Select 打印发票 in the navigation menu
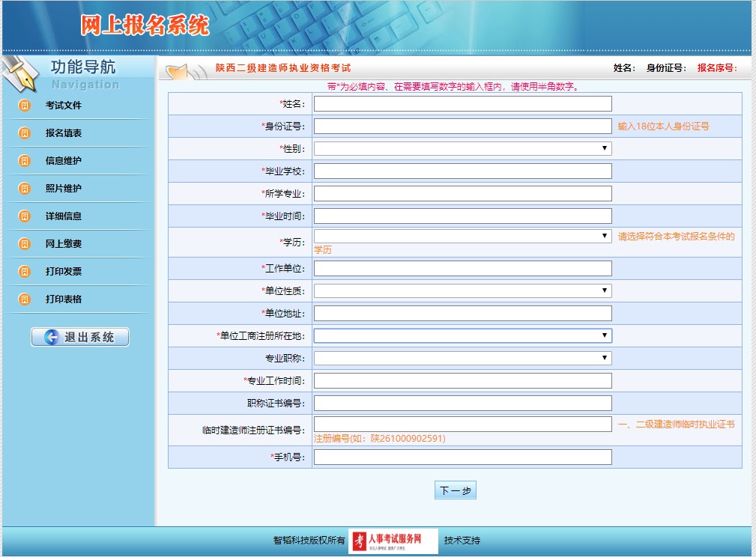 (x=64, y=271)
